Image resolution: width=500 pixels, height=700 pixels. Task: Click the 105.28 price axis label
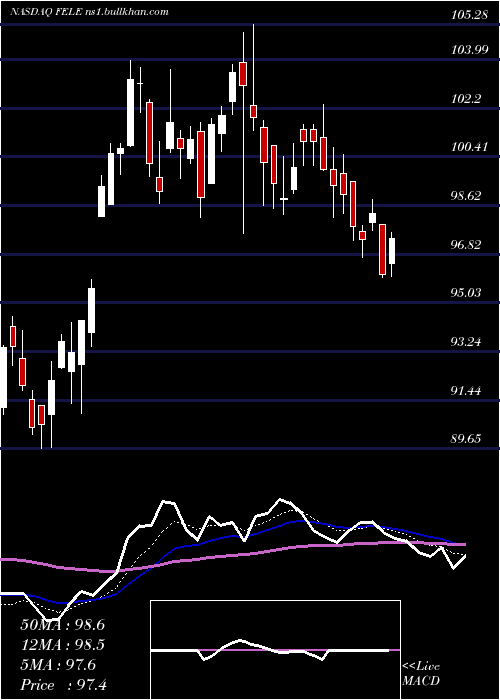(x=468, y=15)
